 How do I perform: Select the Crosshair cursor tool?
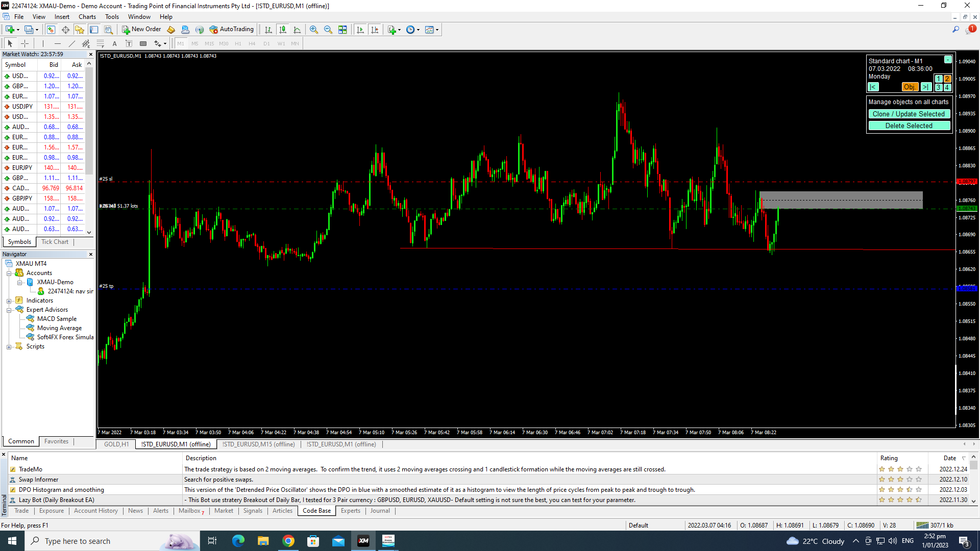[24, 44]
